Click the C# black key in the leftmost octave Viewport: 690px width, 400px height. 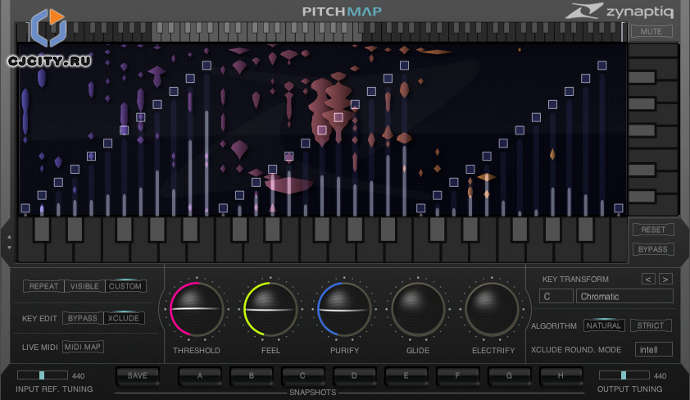point(42,230)
